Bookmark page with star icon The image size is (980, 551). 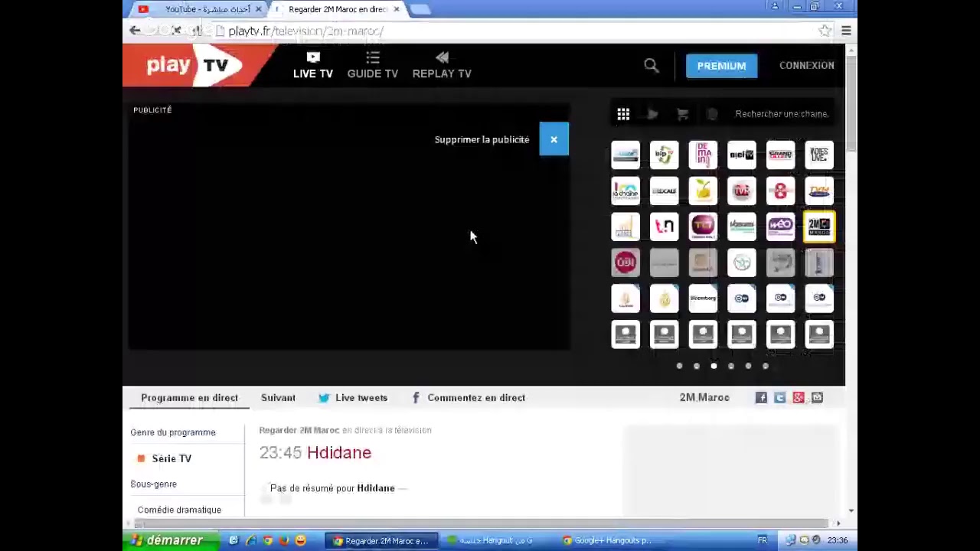point(825,31)
